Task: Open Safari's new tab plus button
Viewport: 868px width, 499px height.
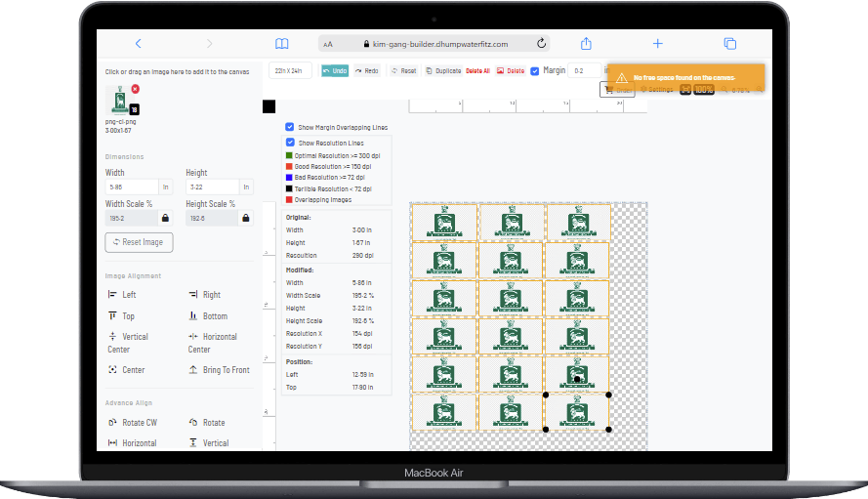Action: click(x=658, y=43)
